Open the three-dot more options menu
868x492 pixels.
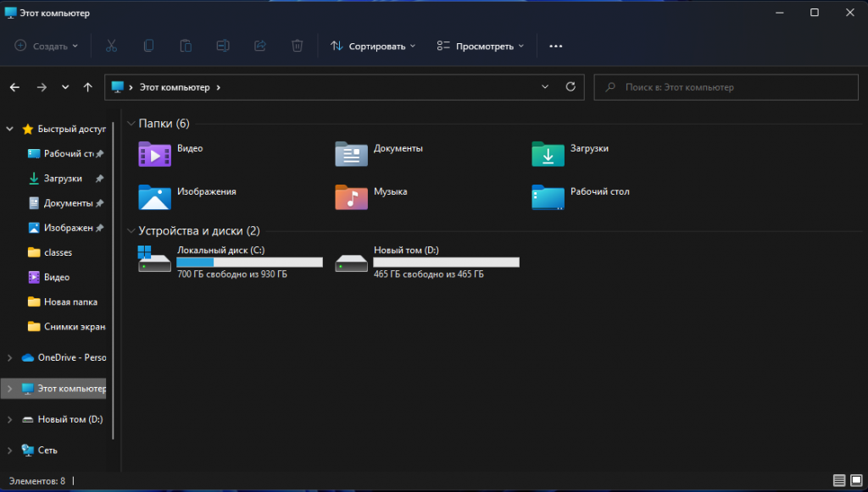[556, 46]
